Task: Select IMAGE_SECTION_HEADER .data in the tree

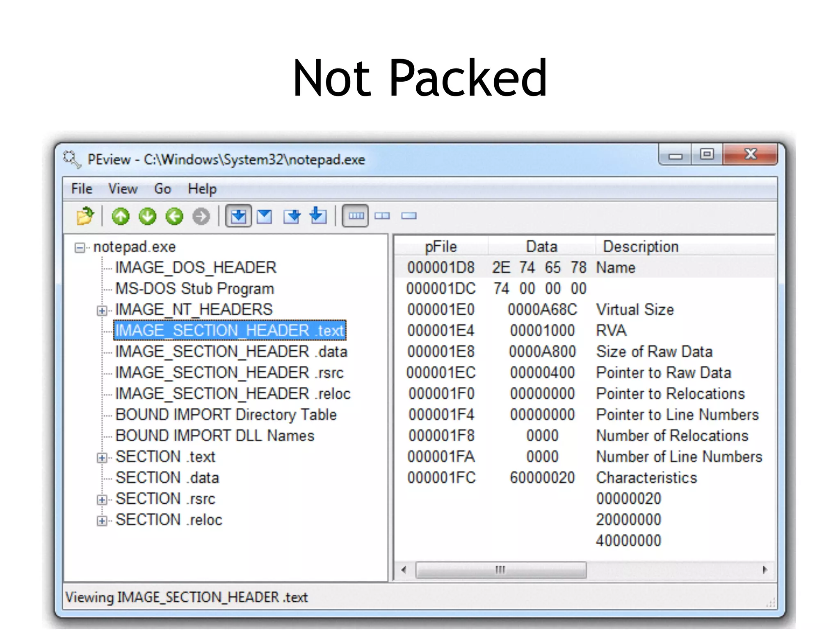Action: pyautogui.click(x=231, y=352)
